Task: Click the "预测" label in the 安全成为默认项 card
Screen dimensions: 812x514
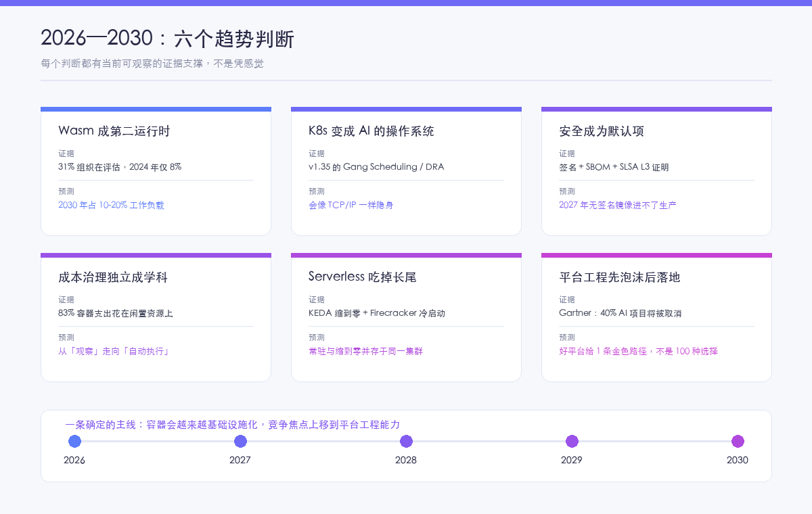Action: (x=567, y=191)
